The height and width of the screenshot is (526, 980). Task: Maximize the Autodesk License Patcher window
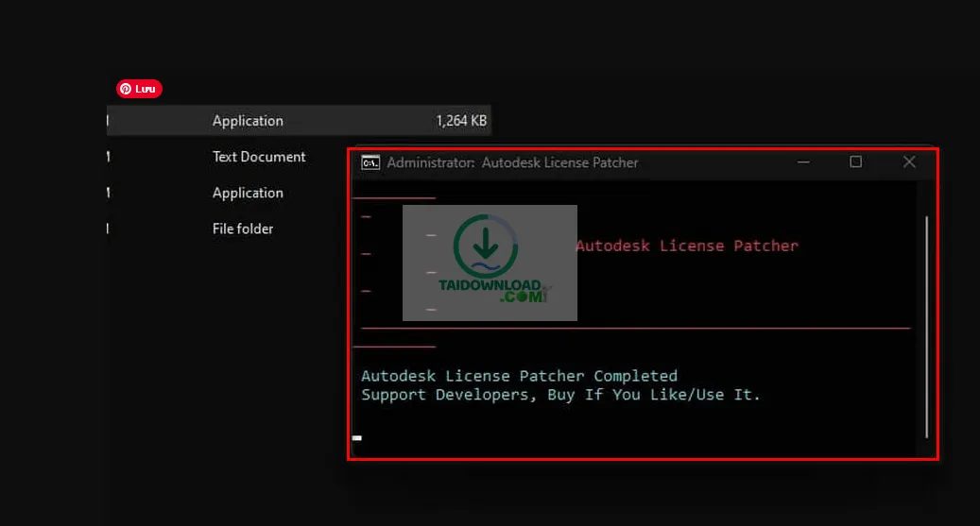pyautogui.click(x=855, y=162)
